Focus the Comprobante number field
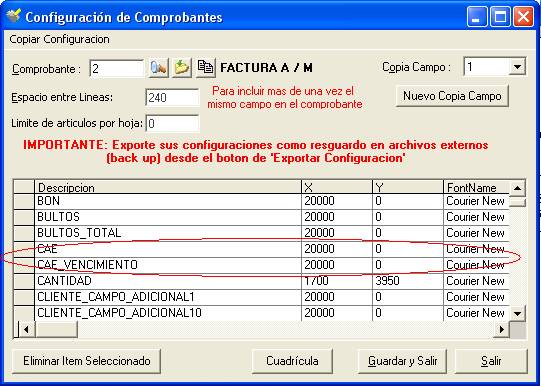 [x=117, y=68]
